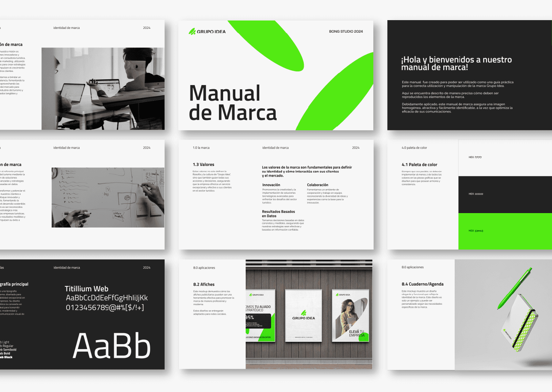Click '8.0 aplicaciones' on the Afiches slide

click(x=204, y=268)
